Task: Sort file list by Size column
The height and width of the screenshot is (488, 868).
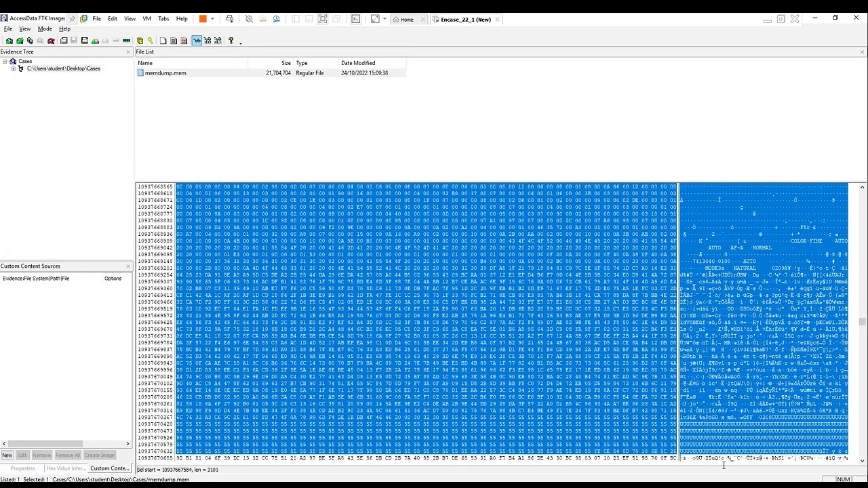Action: (271, 63)
